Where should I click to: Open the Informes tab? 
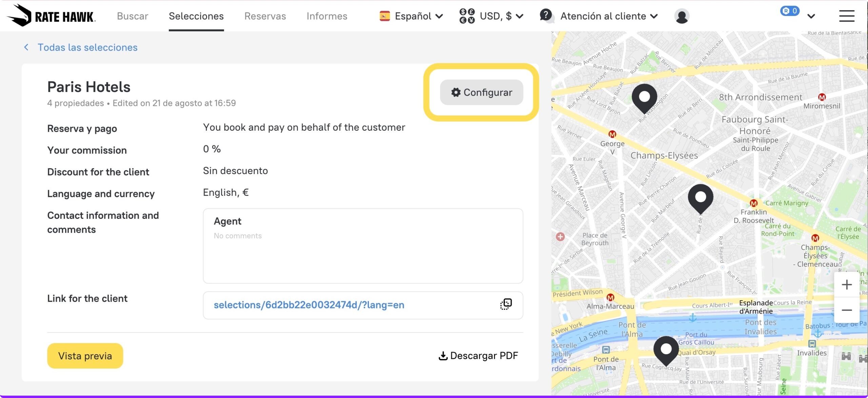pos(327,16)
